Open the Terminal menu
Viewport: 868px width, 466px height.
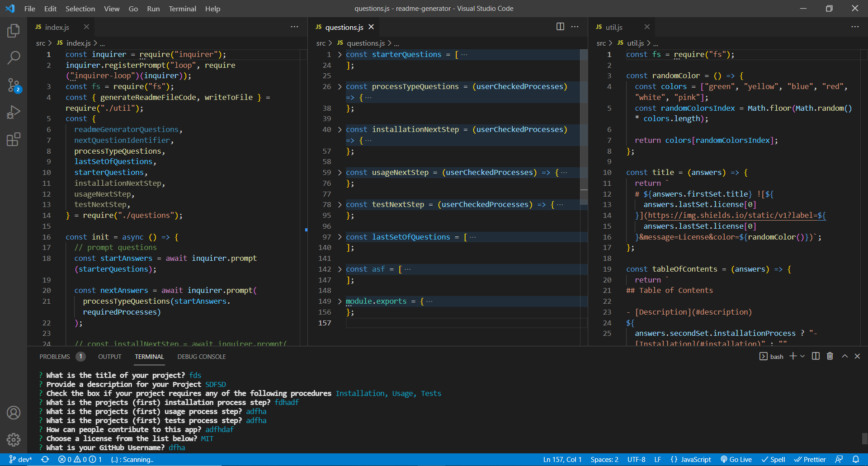pyautogui.click(x=183, y=9)
